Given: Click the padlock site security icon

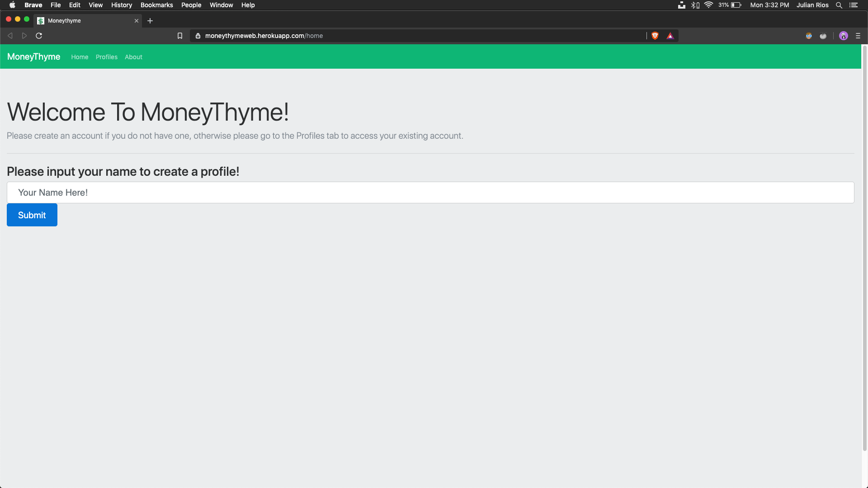Looking at the screenshot, I should 198,36.
